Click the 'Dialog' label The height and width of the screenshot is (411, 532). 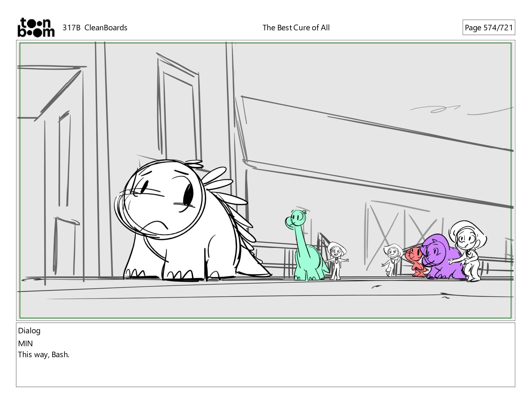click(29, 331)
